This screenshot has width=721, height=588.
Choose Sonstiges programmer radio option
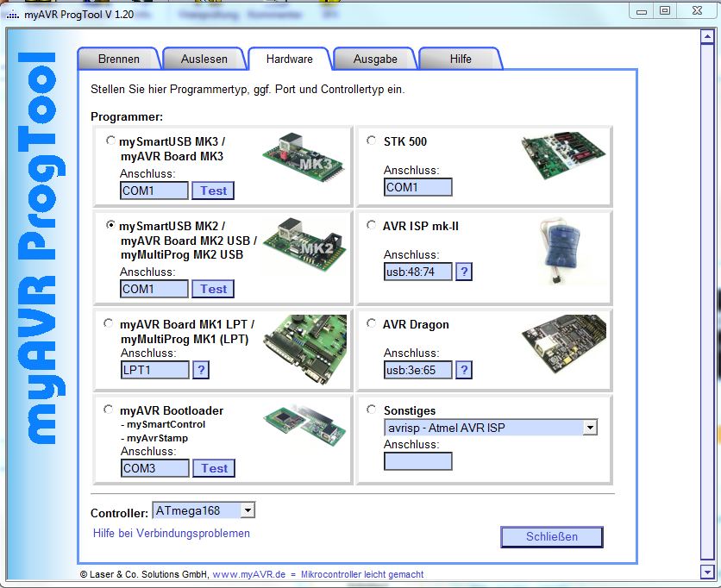(x=372, y=409)
